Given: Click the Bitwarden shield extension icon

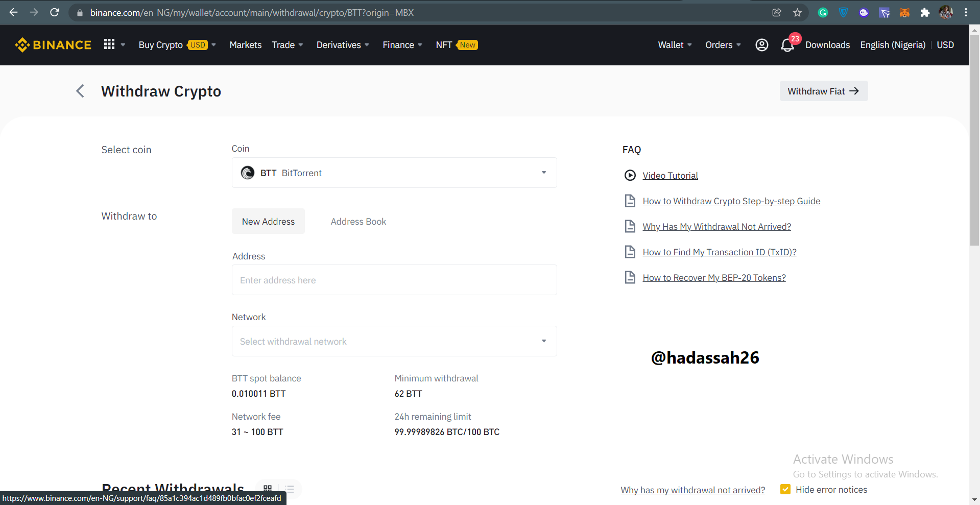Looking at the screenshot, I should point(843,12).
